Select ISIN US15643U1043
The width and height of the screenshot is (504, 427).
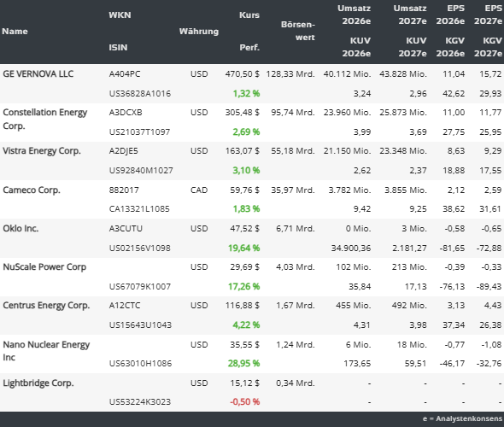(x=140, y=325)
